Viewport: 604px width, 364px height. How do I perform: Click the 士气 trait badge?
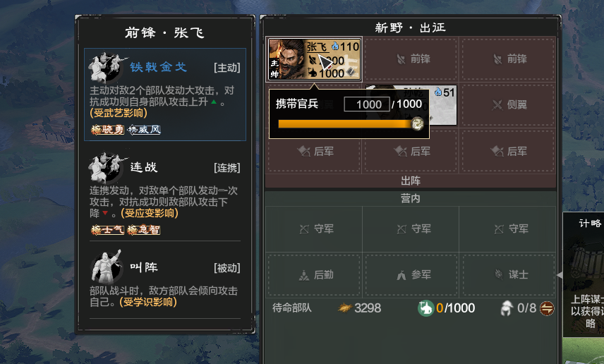pyautogui.click(x=107, y=230)
